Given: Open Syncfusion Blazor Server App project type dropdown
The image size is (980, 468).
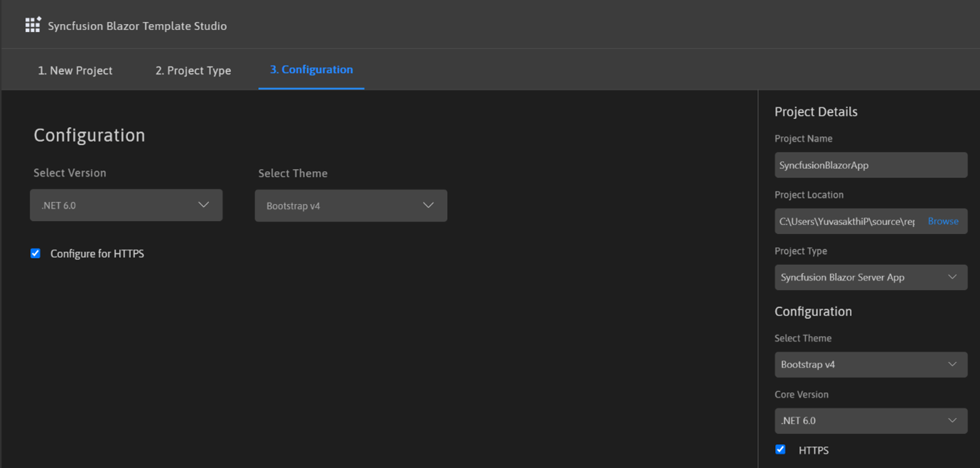Looking at the screenshot, I should (870, 277).
